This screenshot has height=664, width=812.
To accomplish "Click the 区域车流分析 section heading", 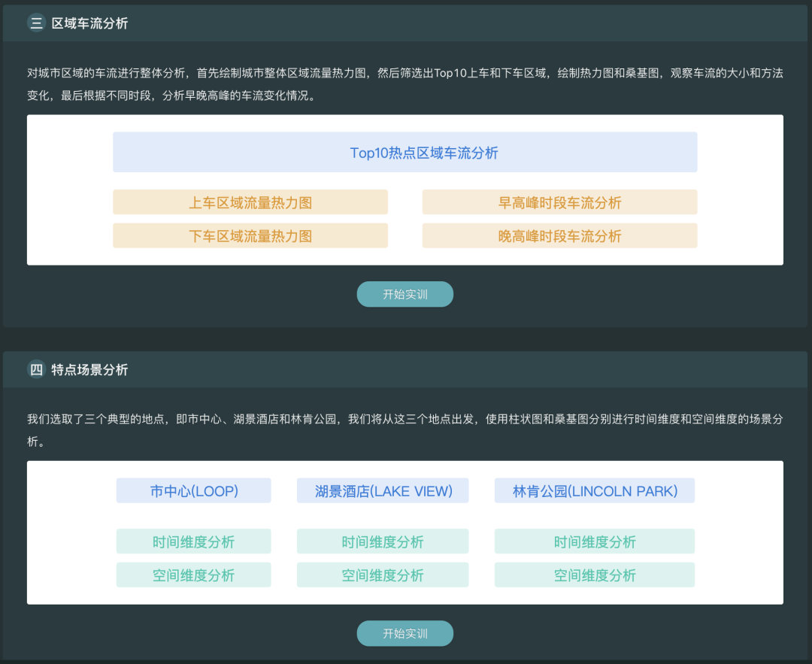I will (89, 23).
